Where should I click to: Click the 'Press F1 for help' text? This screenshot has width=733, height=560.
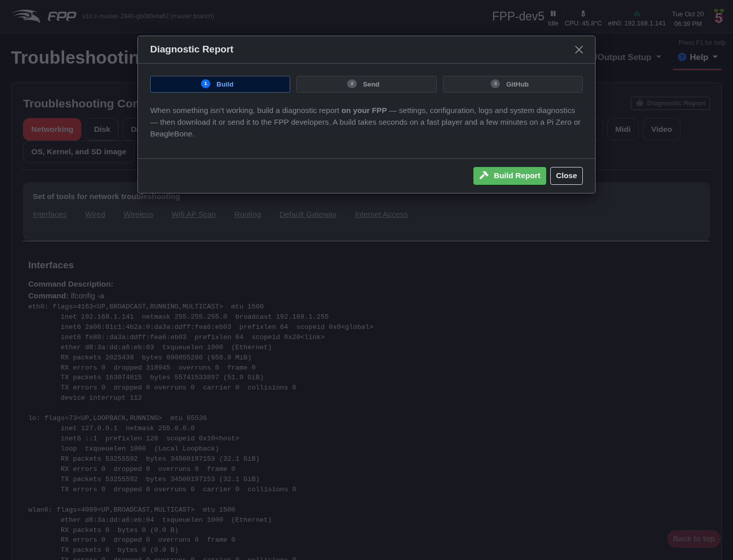tap(702, 43)
